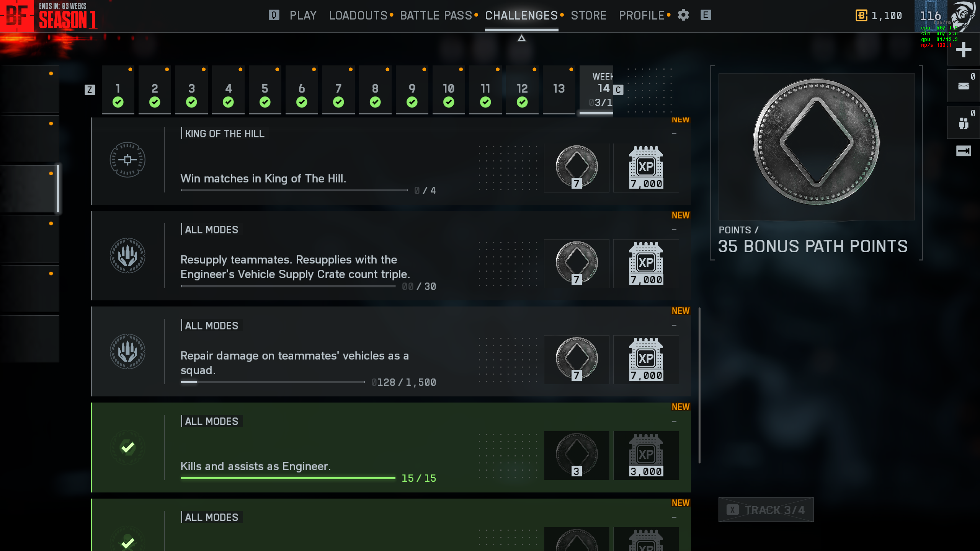Collapse the Resupply teammates challenge dash
Image resolution: width=980 pixels, height=551 pixels.
pos(674,230)
